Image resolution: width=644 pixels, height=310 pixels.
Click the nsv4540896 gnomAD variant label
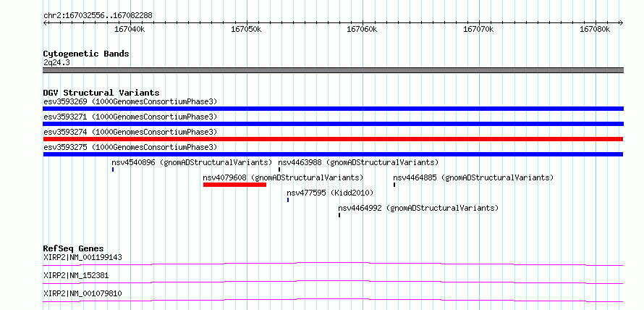click(x=192, y=162)
